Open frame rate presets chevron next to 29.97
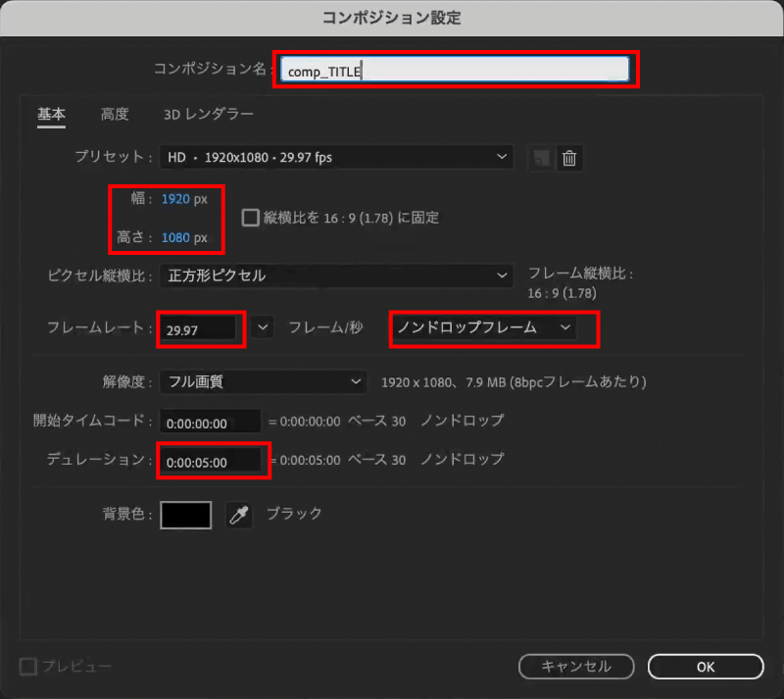The image size is (784, 699). click(263, 328)
